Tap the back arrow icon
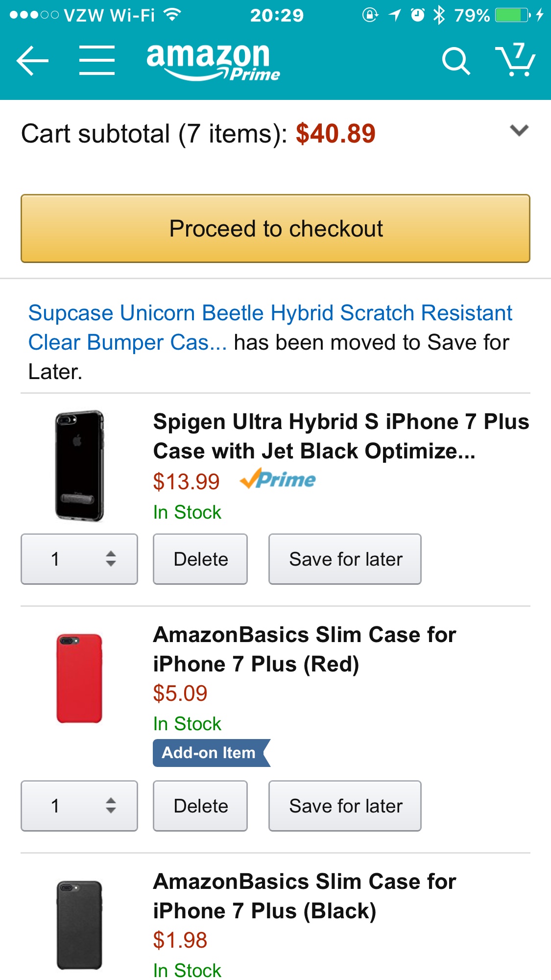Viewport: 551px width, 980px height. pyautogui.click(x=32, y=61)
